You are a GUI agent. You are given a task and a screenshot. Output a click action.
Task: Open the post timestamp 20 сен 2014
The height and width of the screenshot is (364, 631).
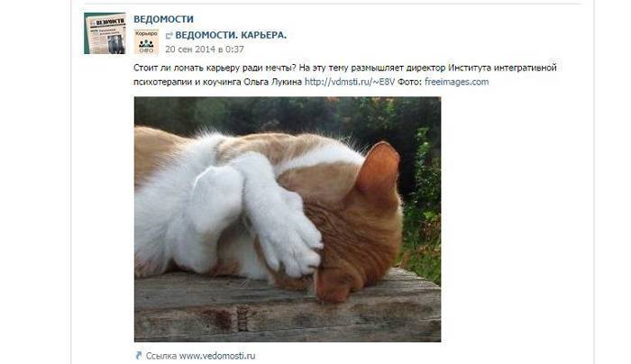[x=205, y=50]
